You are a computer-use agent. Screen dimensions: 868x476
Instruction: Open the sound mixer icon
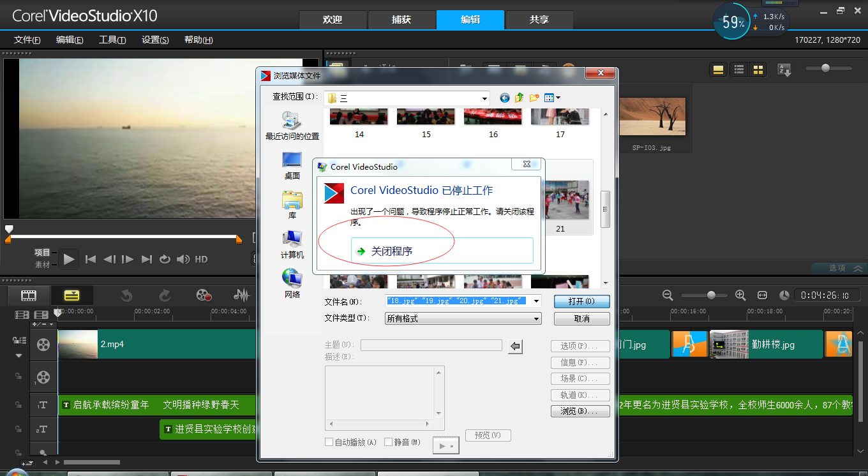(241, 295)
